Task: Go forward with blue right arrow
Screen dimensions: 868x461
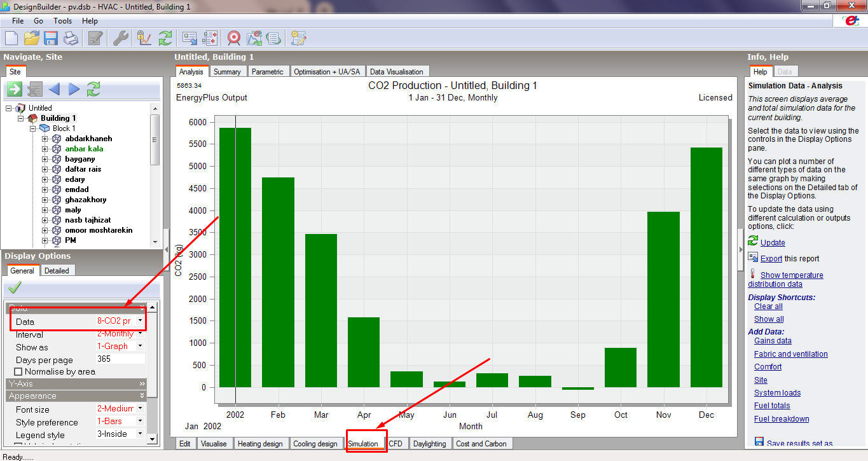Action: tap(74, 89)
